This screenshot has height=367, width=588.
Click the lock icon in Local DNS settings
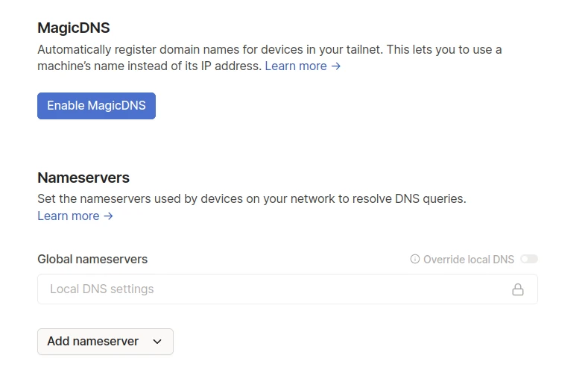517,289
